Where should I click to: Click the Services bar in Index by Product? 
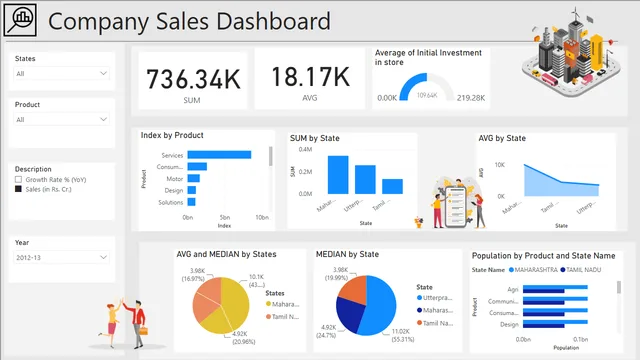tap(219, 155)
